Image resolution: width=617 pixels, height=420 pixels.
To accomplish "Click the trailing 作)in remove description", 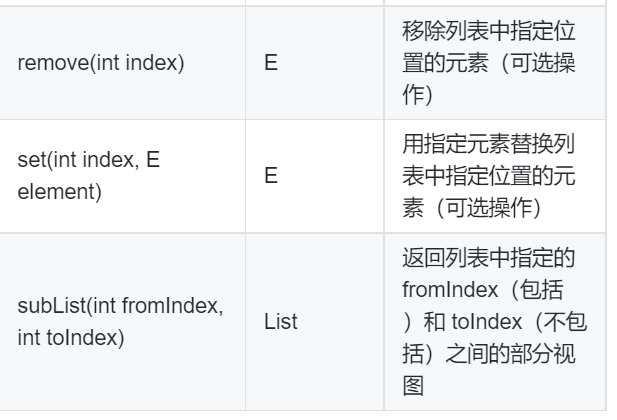I will coord(417,94).
